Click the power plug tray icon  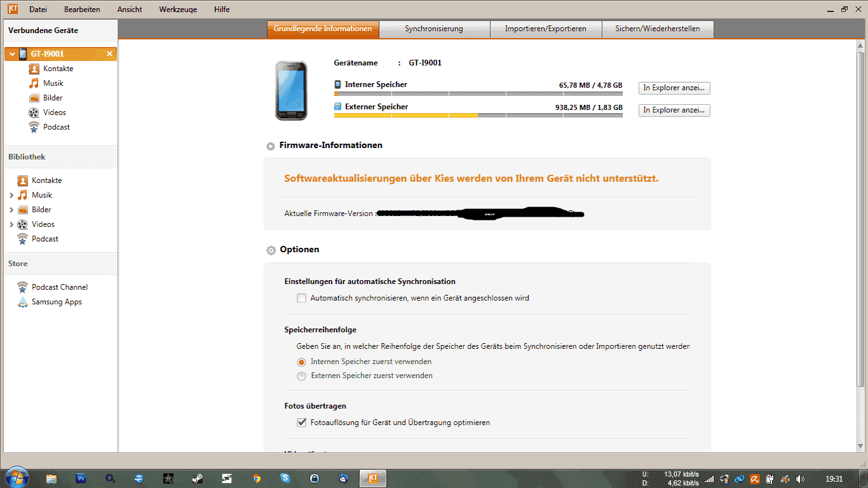[770, 479]
